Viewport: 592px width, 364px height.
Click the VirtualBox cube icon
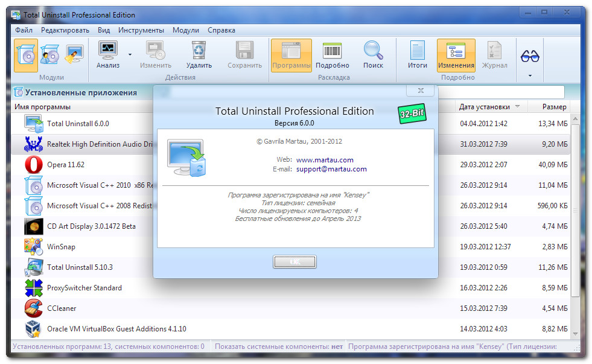[x=33, y=329]
